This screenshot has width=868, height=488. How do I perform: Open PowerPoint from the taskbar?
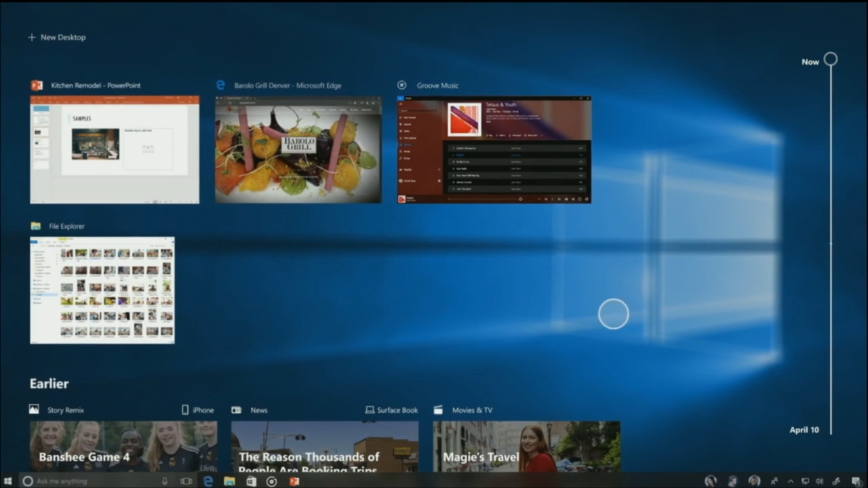[294, 481]
